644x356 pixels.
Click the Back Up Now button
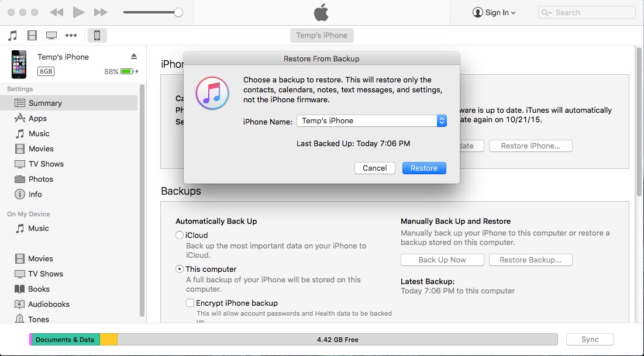coord(442,260)
